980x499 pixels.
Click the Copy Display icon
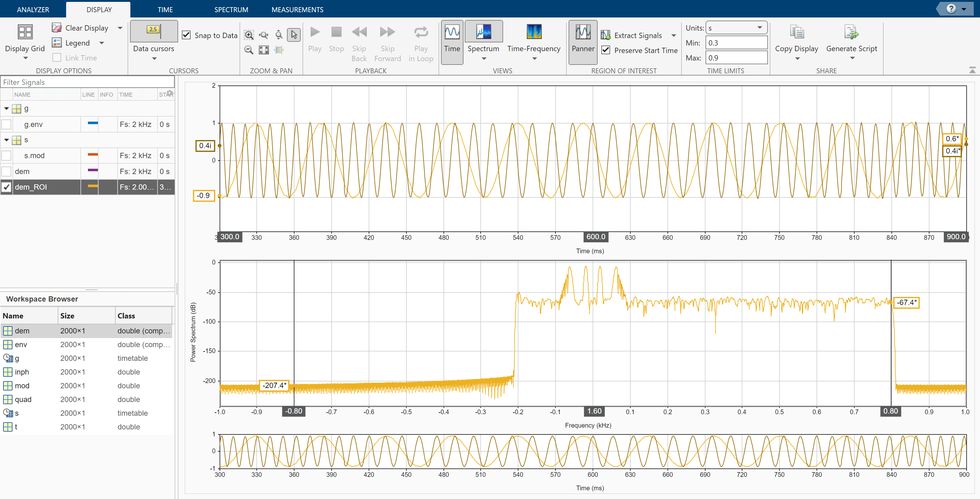pos(796,32)
